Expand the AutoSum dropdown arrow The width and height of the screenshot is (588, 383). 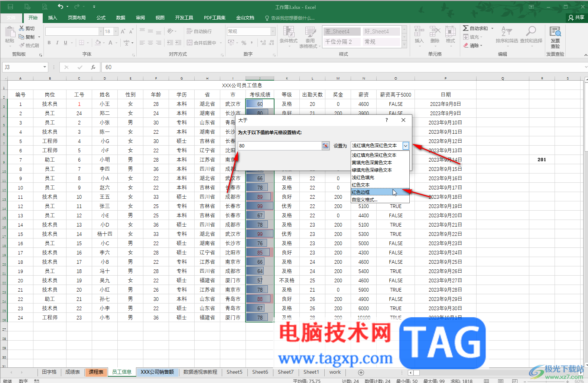493,28
